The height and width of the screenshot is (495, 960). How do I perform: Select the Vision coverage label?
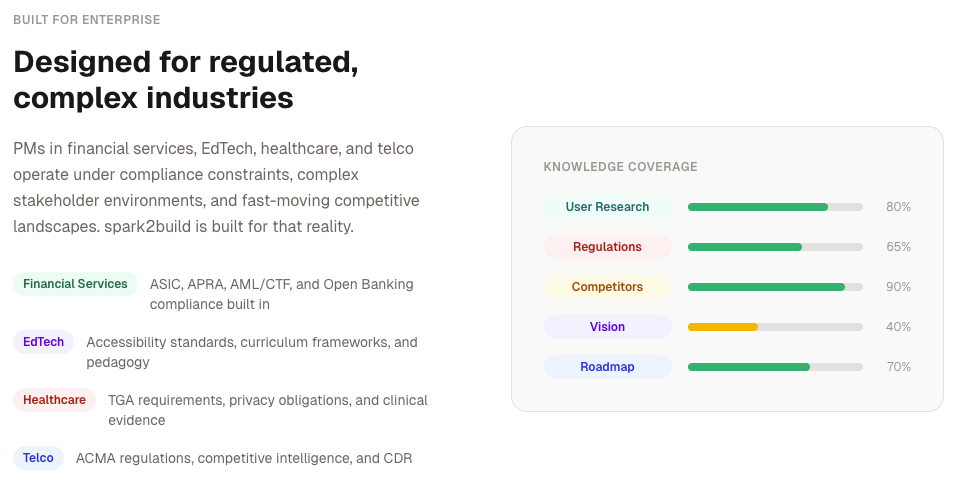coord(607,327)
